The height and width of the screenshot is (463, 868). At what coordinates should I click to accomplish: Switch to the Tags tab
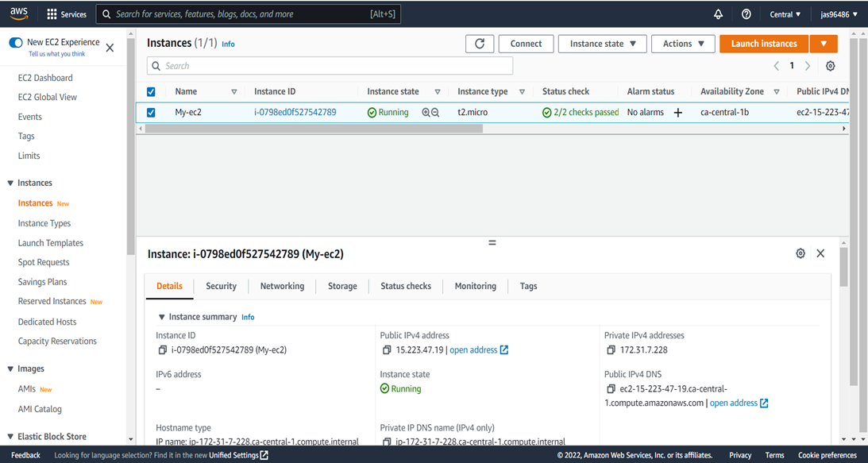(528, 287)
